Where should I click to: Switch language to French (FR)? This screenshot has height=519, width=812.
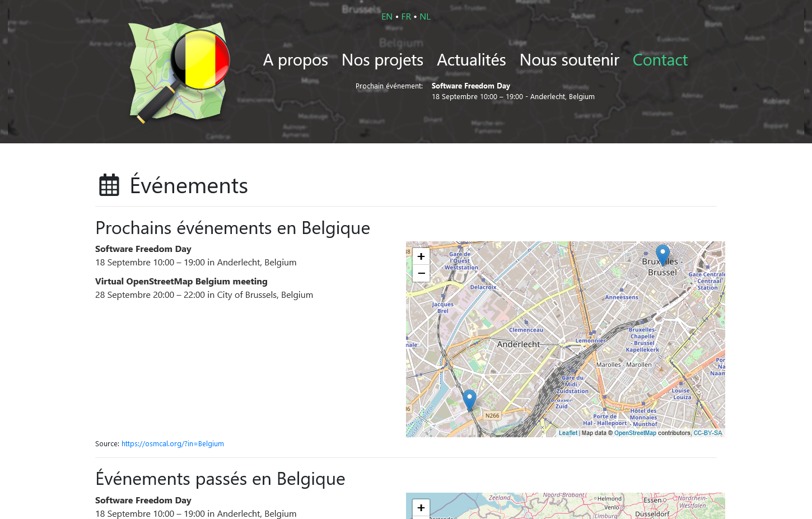pyautogui.click(x=406, y=17)
